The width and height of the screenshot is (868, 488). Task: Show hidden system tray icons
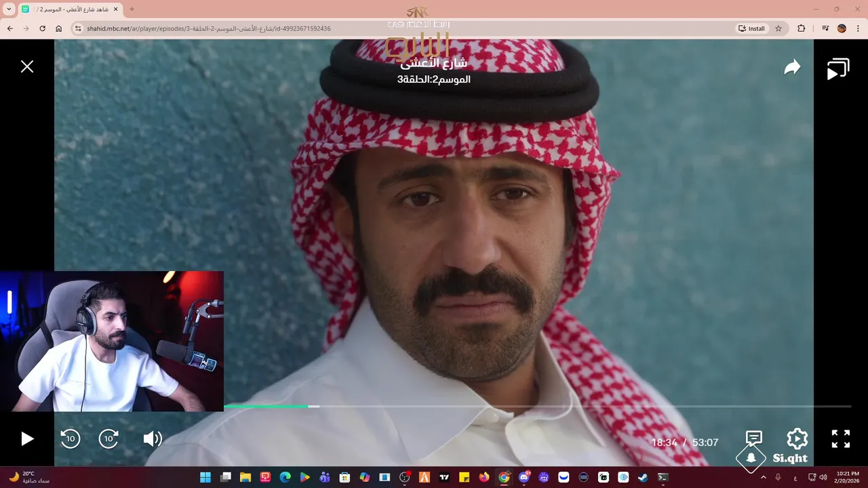[x=764, y=477]
